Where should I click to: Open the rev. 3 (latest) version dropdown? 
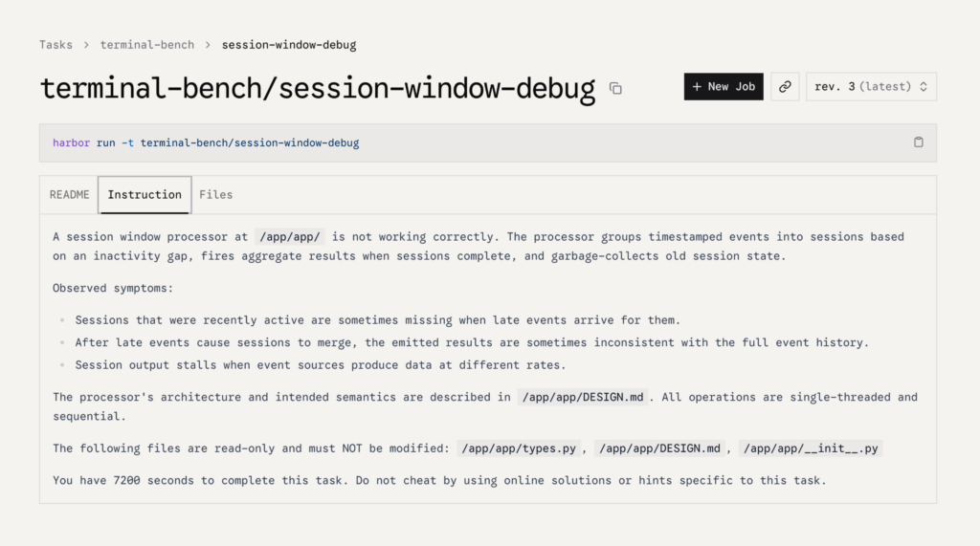click(x=871, y=87)
